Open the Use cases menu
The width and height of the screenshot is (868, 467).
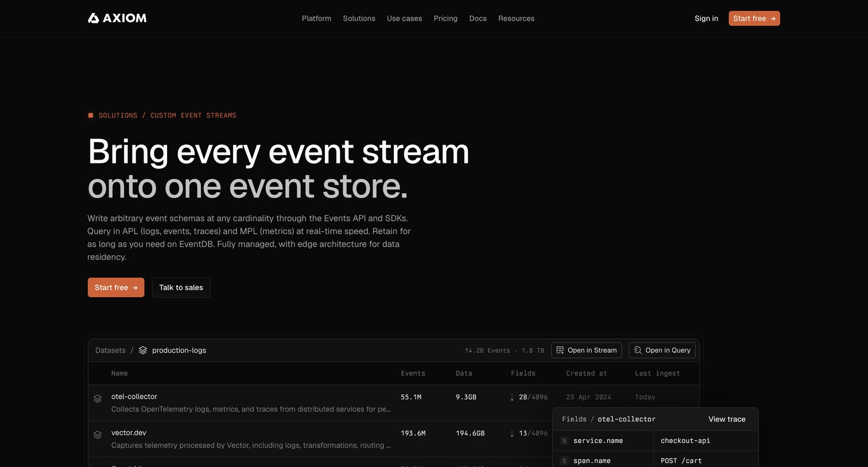404,18
